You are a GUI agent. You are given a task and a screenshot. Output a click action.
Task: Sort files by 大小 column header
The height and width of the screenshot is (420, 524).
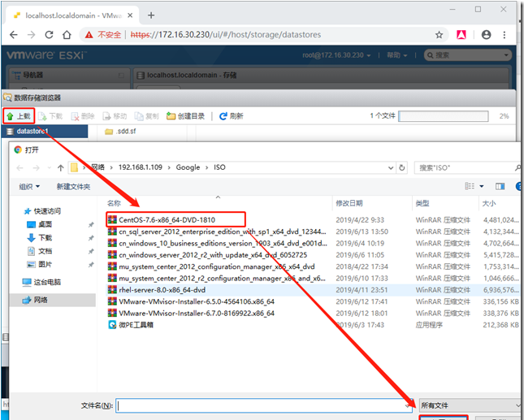coord(489,203)
